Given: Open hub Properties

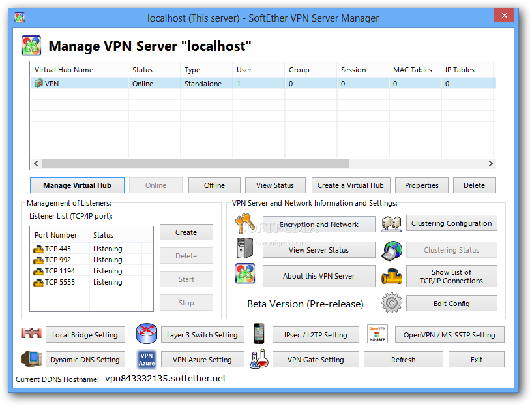Looking at the screenshot, I should point(422,185).
